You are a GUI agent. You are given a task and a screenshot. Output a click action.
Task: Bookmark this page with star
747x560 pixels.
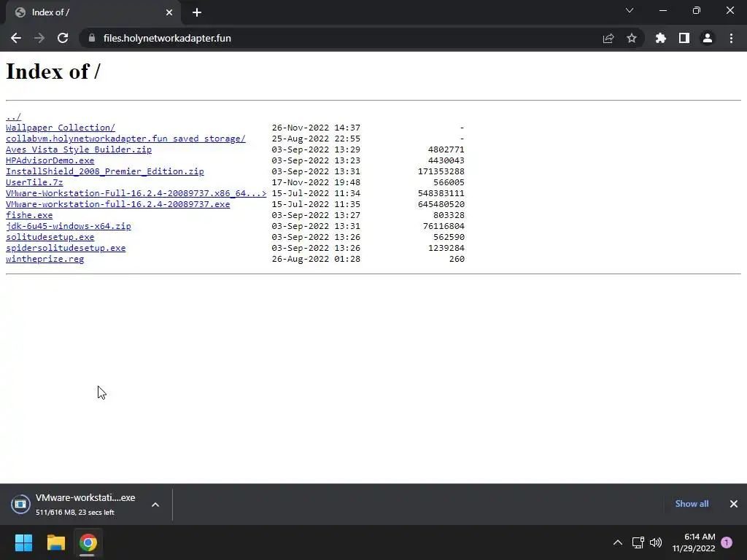[x=632, y=38]
